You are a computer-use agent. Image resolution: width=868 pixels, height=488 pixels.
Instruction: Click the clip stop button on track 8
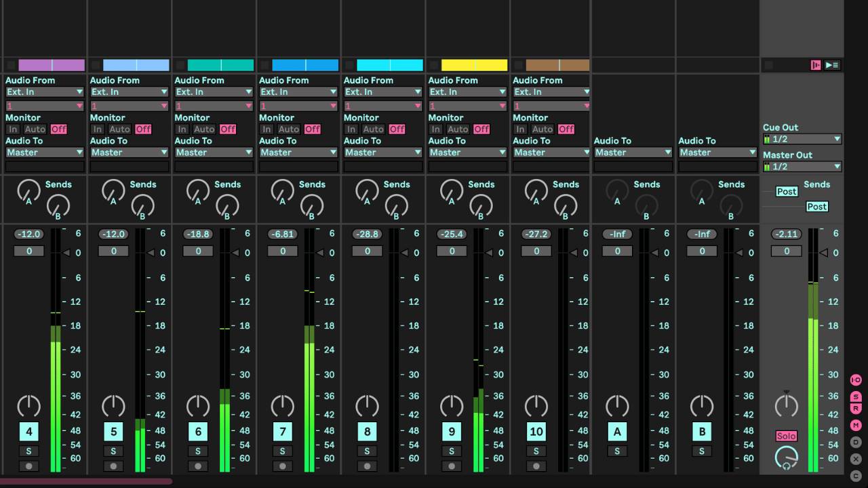click(367, 466)
